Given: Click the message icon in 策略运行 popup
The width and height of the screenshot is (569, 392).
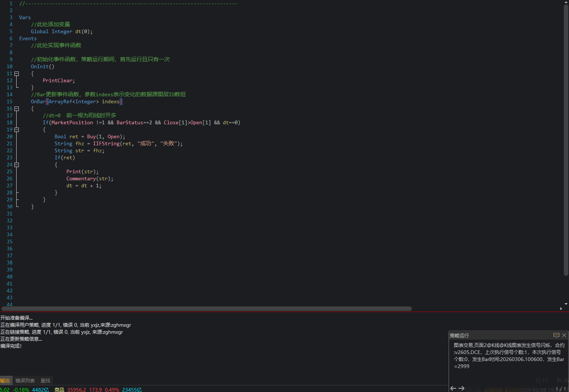Looking at the screenshot, I should 556,335.
